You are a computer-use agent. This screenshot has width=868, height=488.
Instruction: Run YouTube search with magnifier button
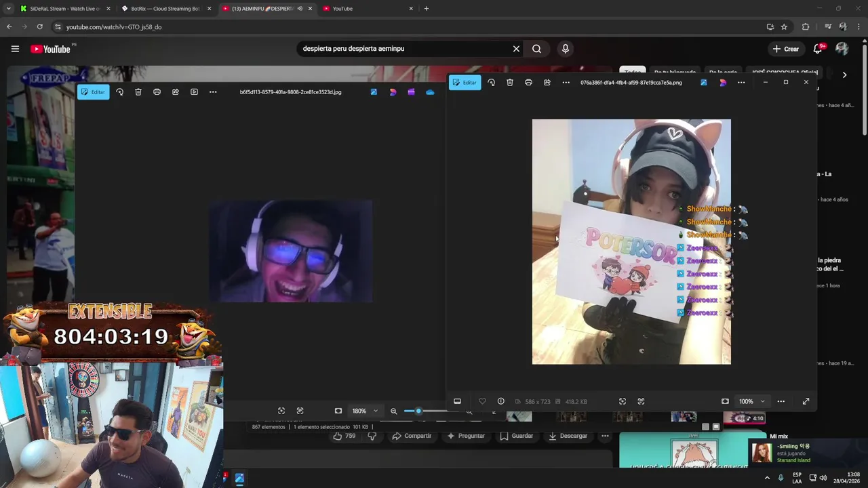click(536, 49)
